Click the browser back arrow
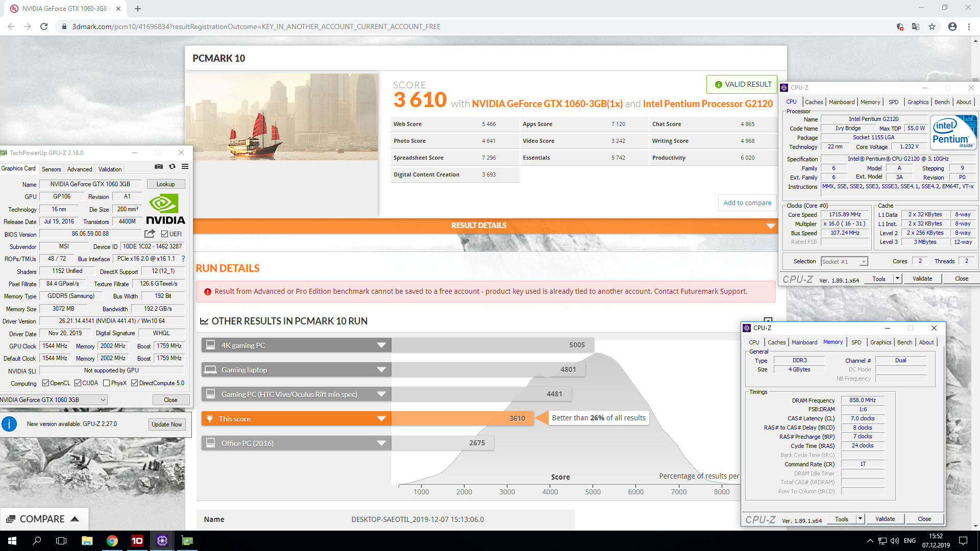The height and width of the screenshot is (551, 980). pyautogui.click(x=11, y=27)
